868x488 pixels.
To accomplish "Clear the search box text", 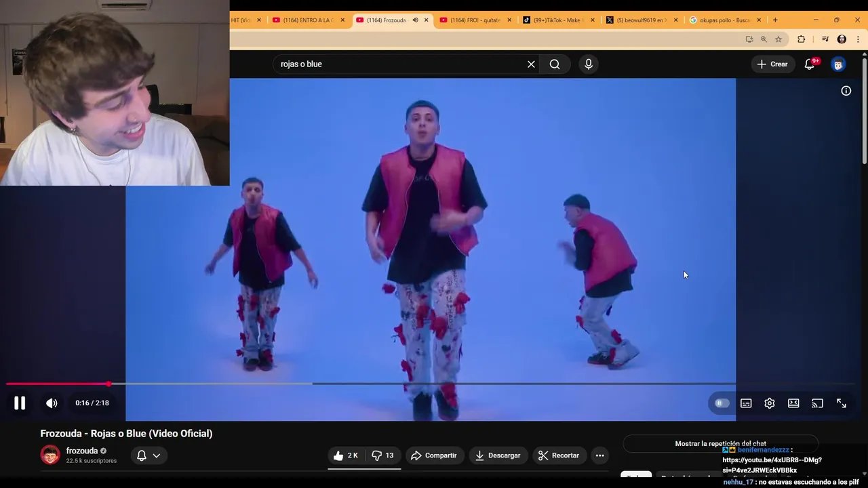I will [531, 64].
